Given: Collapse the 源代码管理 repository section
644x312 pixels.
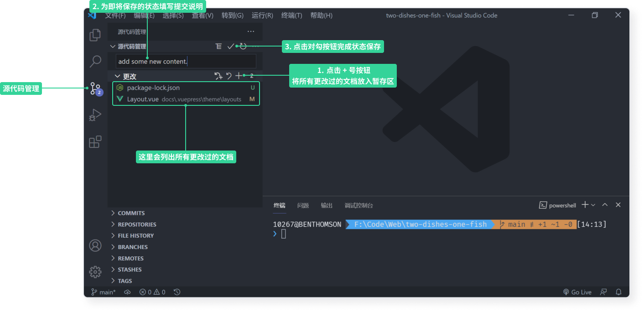Looking at the screenshot, I should pyautogui.click(x=113, y=47).
